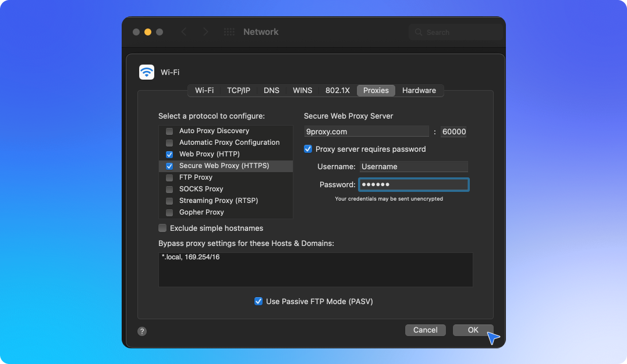Open the Hardware tab
627x364 pixels.
pos(419,91)
